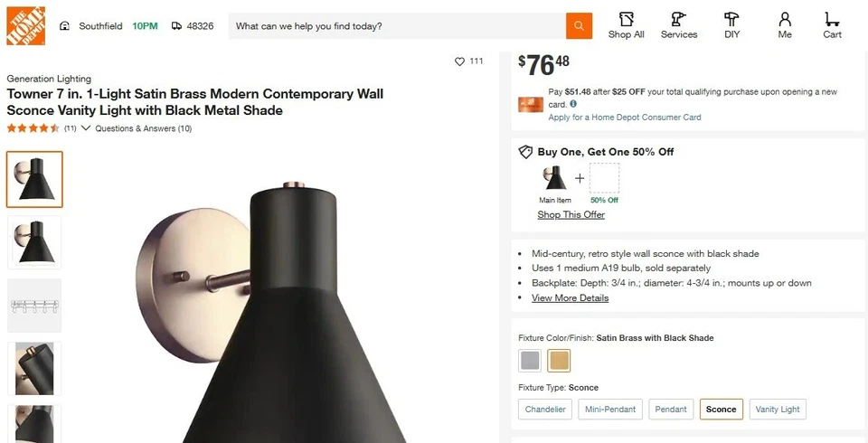Change delivery ZIP code 48326
Screen dimensions: 868x443
click(193, 26)
